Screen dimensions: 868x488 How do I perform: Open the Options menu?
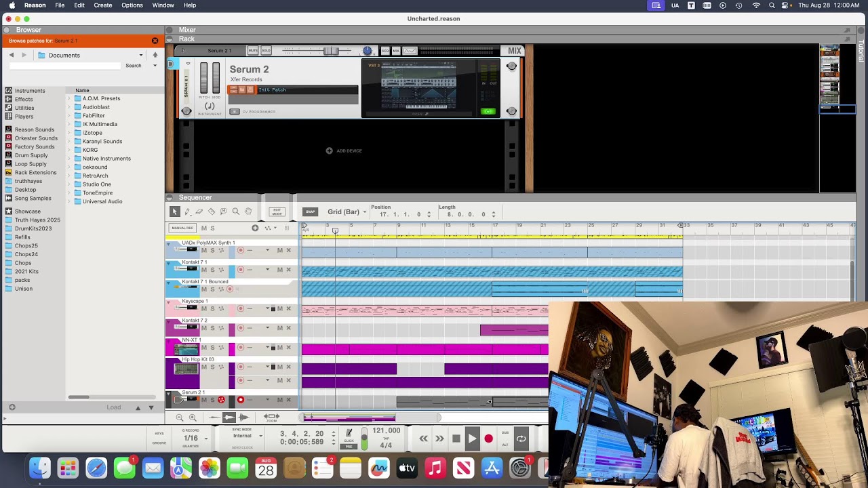pyautogui.click(x=132, y=5)
